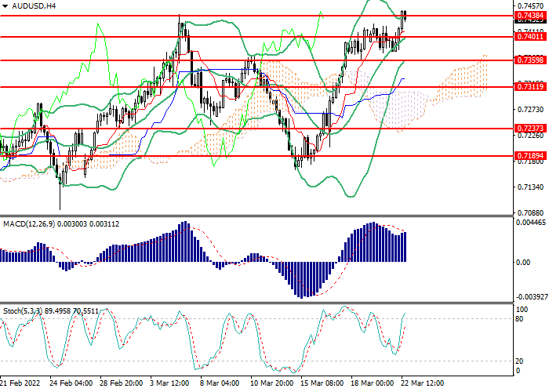Click the 3 Mar 12:00 time label
Image resolution: width=549 pixels, height=392 pixels.
(x=170, y=383)
